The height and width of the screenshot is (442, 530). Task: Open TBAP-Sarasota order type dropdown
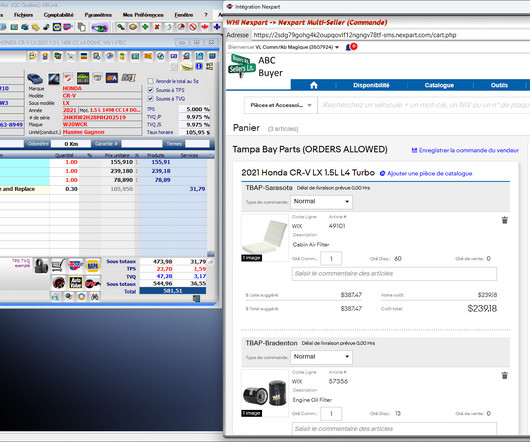tap(321, 202)
